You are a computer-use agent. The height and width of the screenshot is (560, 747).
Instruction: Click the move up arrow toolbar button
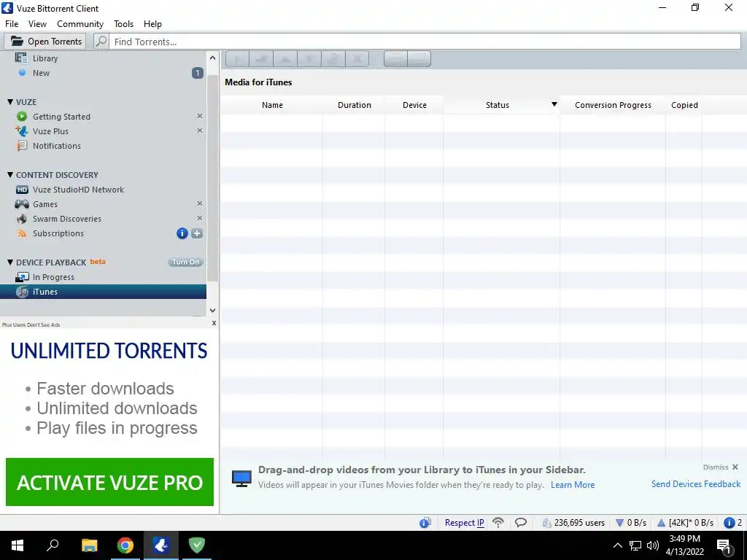coord(285,59)
